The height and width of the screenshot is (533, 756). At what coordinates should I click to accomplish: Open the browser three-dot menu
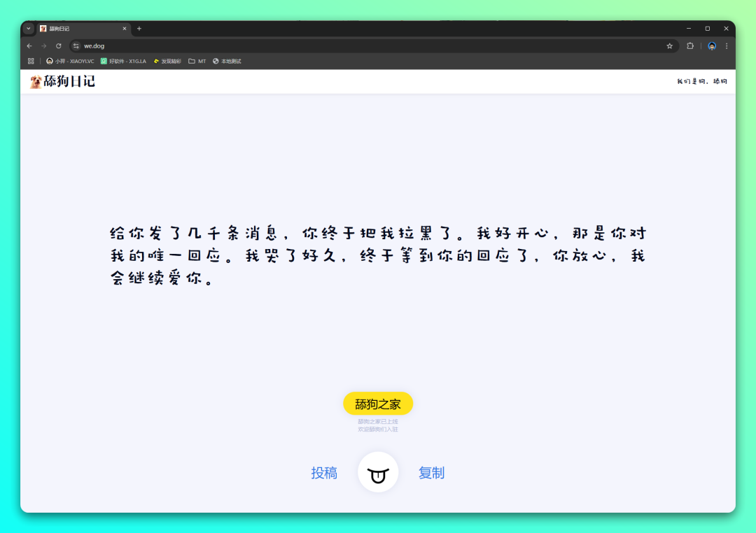click(727, 45)
